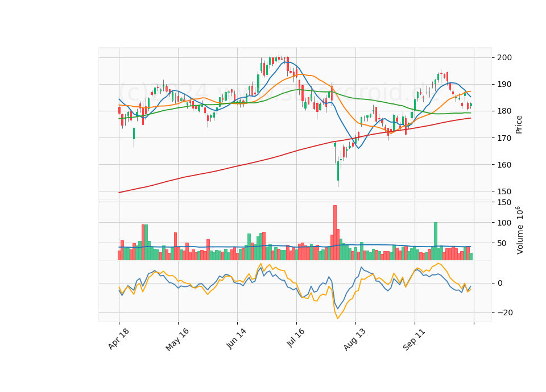Click the 'Price' axis title
546x392 pixels.
click(519, 124)
